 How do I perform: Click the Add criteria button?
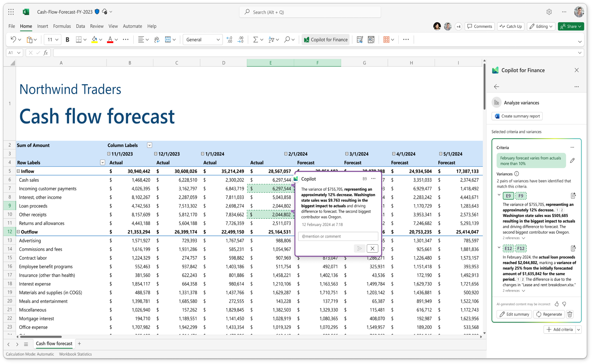(x=560, y=330)
